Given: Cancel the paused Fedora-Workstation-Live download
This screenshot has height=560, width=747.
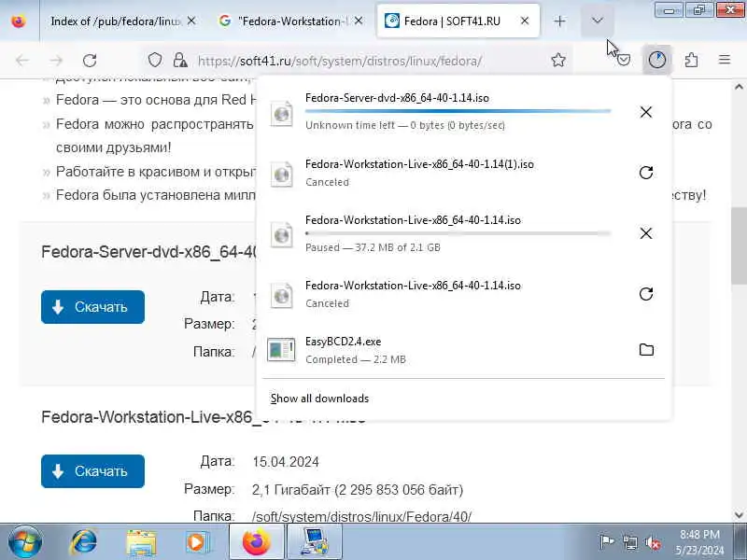Looking at the screenshot, I should point(646,233).
